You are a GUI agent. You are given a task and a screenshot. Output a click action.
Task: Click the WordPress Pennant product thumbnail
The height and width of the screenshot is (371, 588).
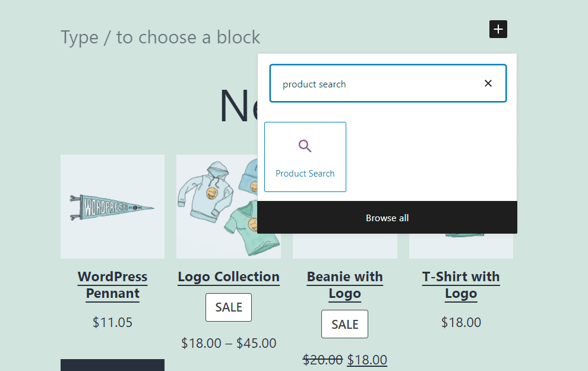112,206
